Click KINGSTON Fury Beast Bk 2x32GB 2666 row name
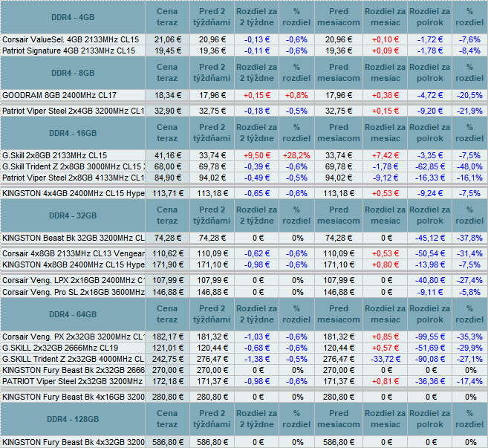488x448 pixels. click(73, 371)
